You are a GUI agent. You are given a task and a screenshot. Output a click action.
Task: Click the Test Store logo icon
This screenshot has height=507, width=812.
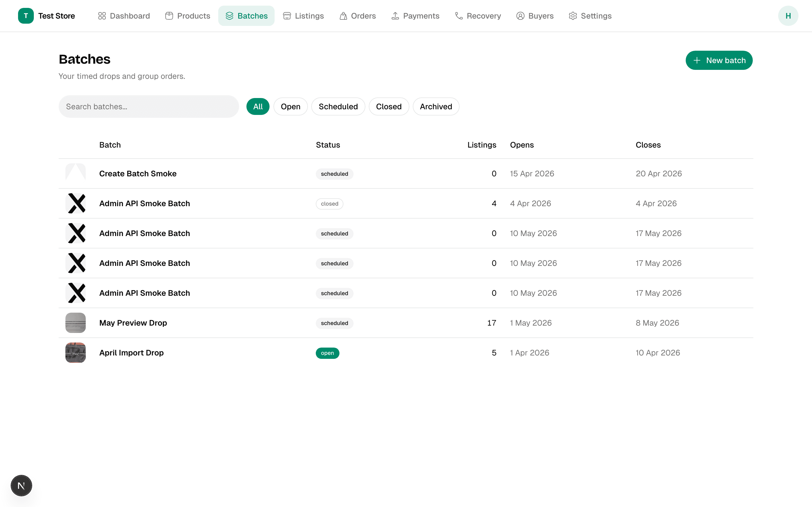click(26, 16)
